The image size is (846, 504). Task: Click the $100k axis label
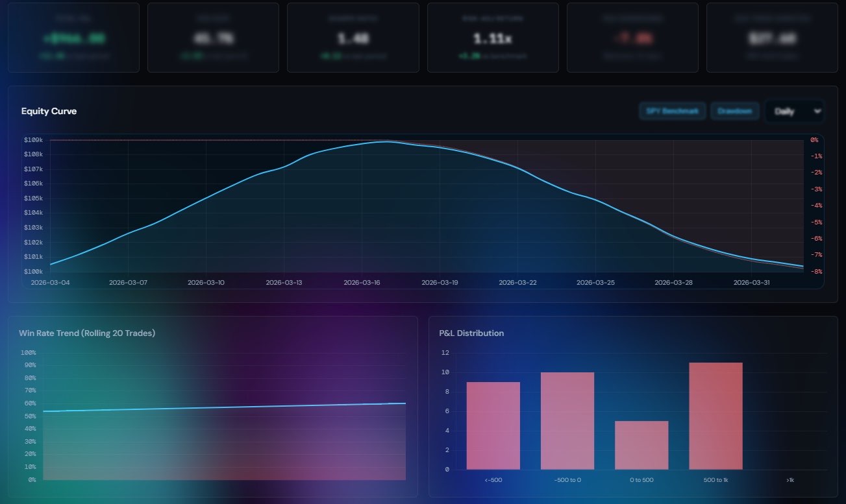click(33, 272)
